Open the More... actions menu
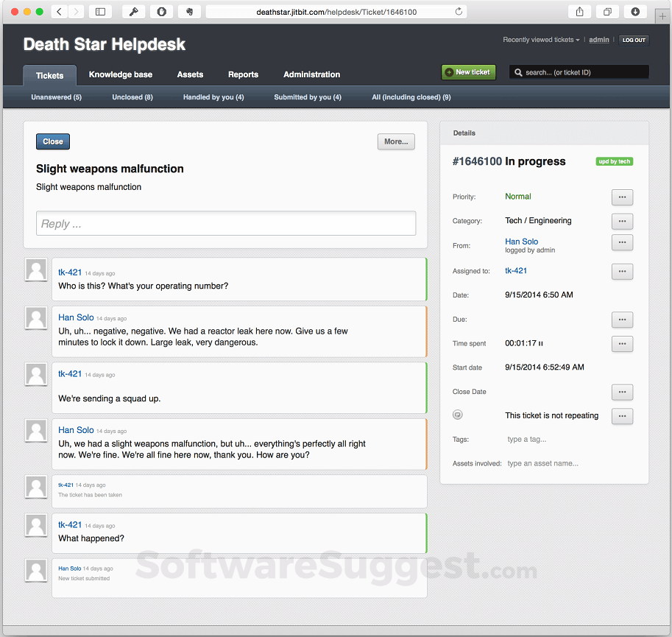The image size is (672, 637). 396,141
